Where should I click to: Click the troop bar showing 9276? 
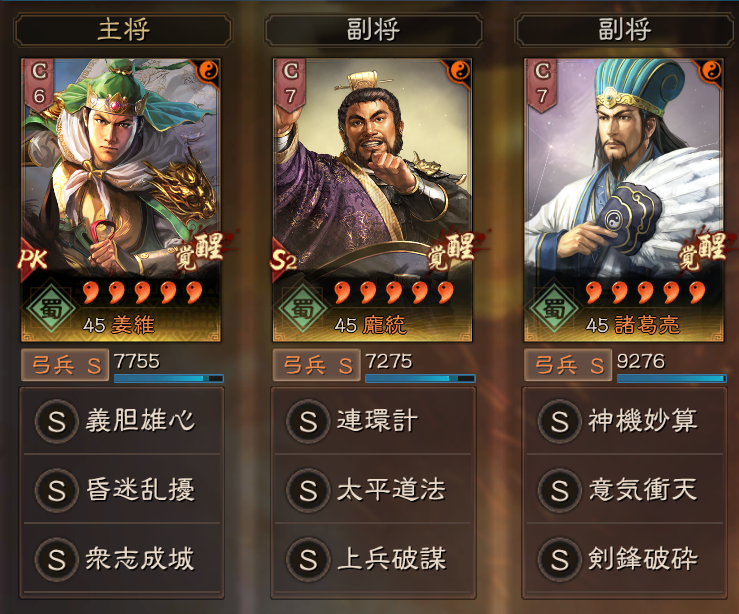click(671, 378)
